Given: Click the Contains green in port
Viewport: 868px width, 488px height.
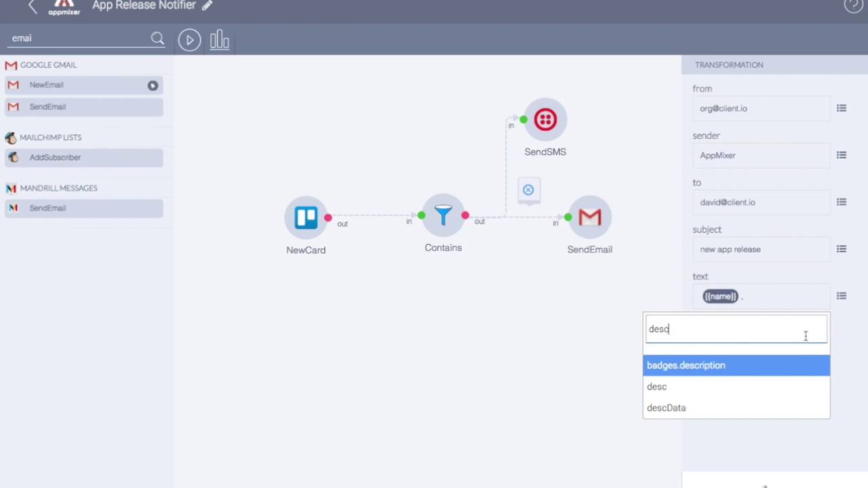Looking at the screenshot, I should tap(421, 216).
